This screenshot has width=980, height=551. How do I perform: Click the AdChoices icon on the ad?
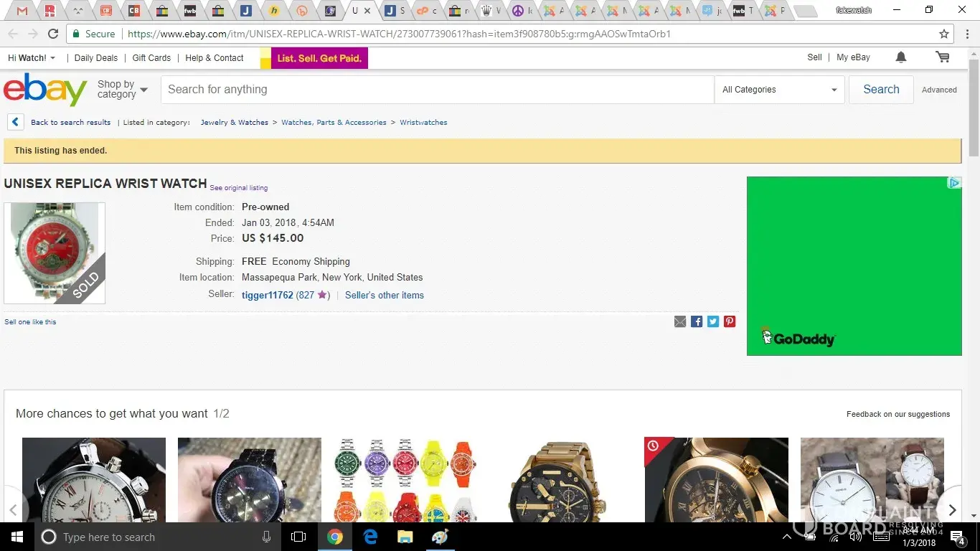[954, 183]
